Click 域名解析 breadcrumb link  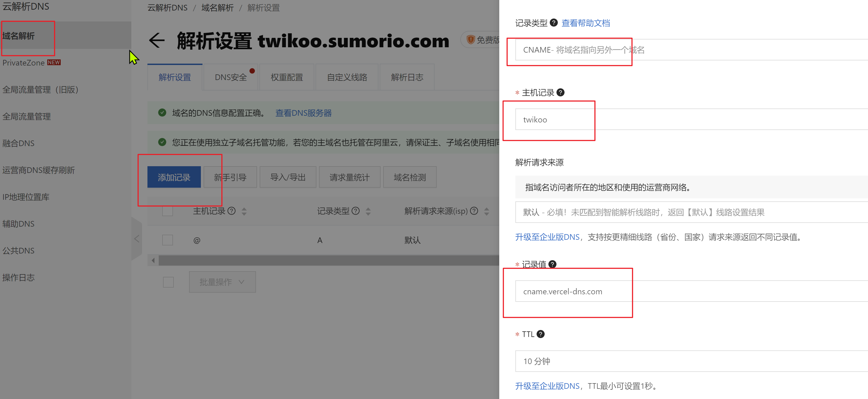(x=217, y=8)
